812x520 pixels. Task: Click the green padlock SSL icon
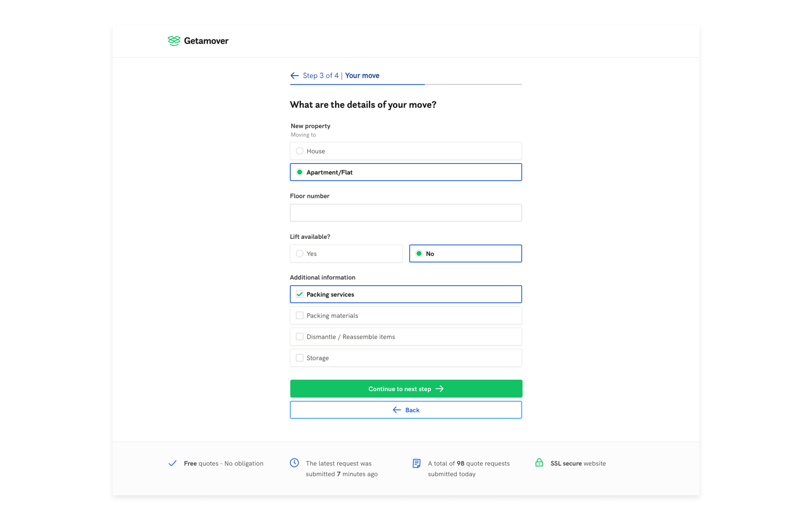[x=539, y=463]
